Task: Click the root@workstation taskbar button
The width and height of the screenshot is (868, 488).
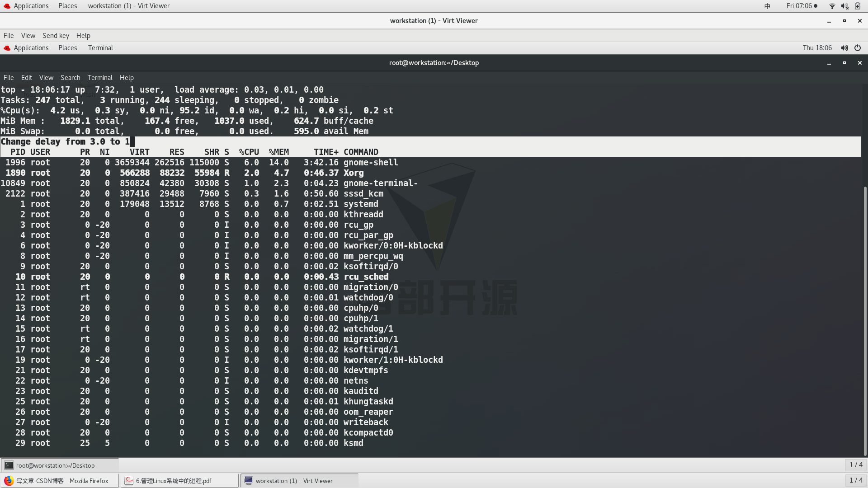Action: coord(59,465)
